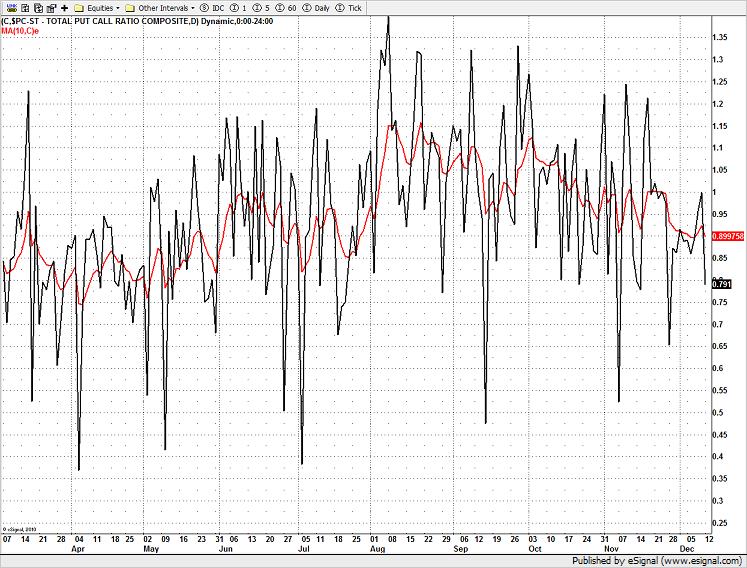Click the Aug month label on time axis

coord(377,549)
